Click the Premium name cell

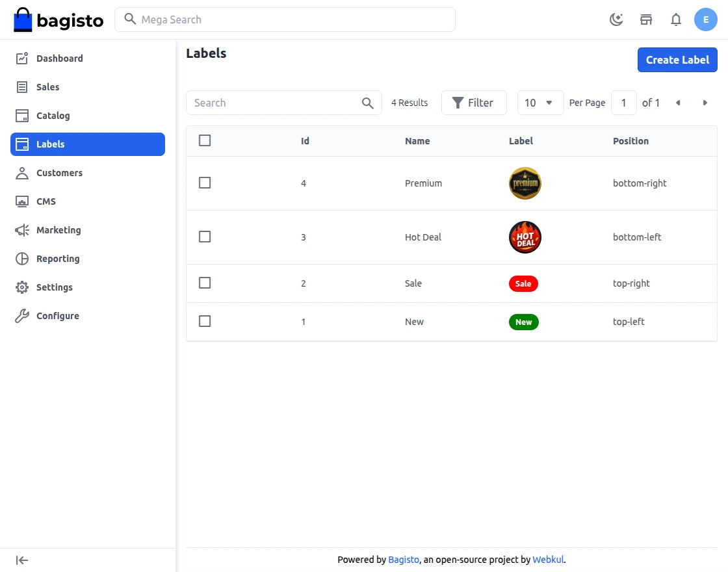(x=423, y=183)
